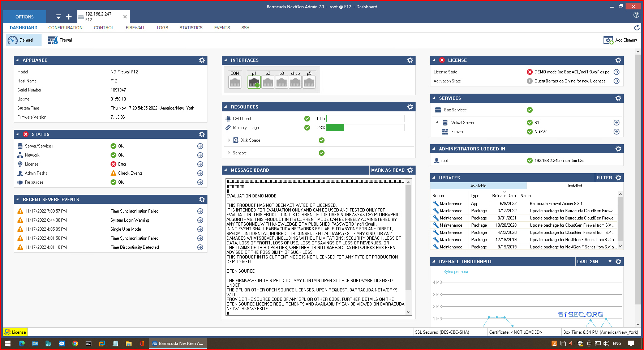Open Message Board settings gear

(x=410, y=170)
